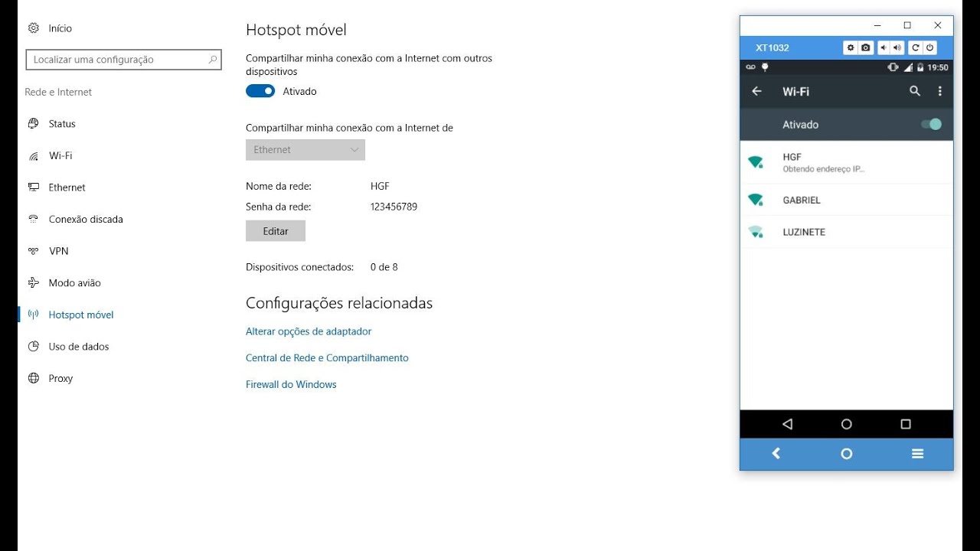
Task: Go to Início settings home
Action: [x=60, y=28]
